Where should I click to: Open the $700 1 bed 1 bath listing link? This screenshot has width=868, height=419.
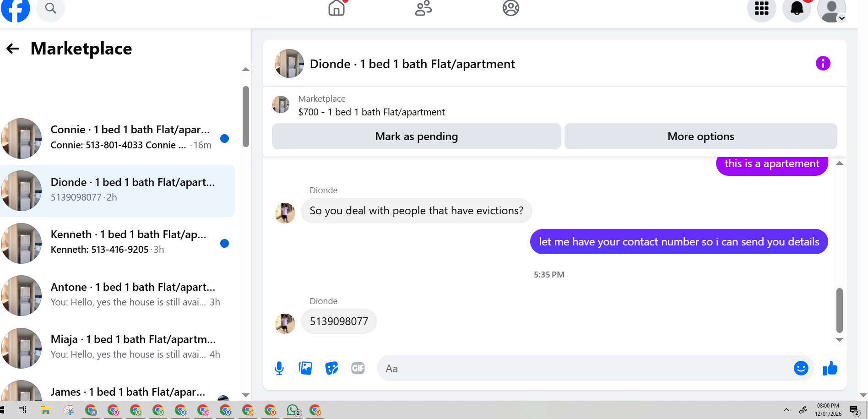(x=371, y=112)
